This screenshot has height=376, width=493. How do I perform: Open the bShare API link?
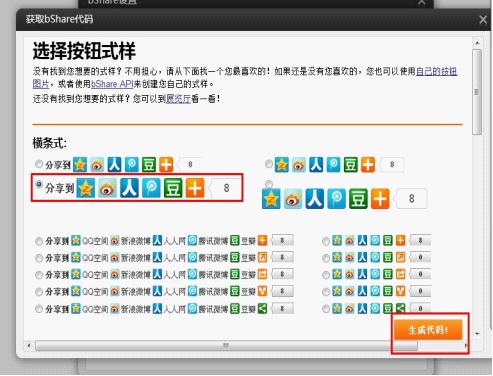(x=112, y=84)
